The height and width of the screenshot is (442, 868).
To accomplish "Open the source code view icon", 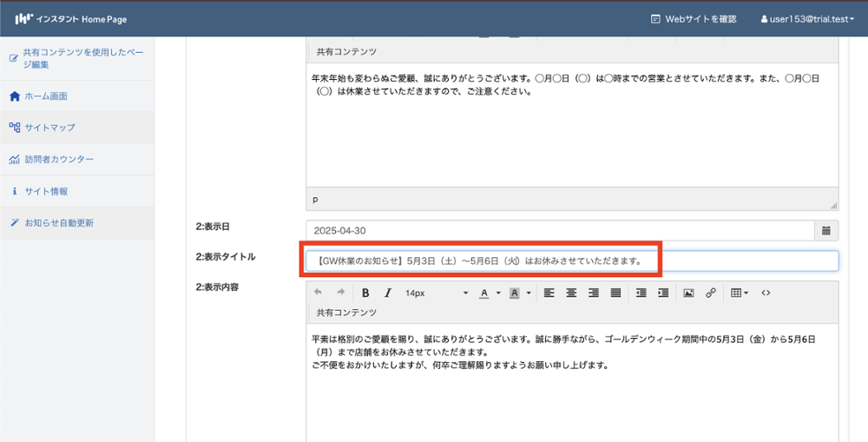I will [x=766, y=294].
